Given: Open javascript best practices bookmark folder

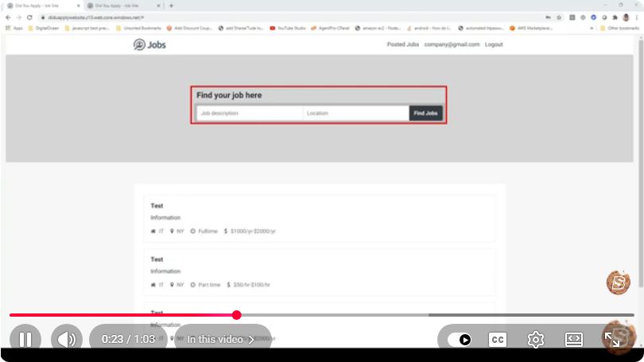Looking at the screenshot, I should point(87,29).
